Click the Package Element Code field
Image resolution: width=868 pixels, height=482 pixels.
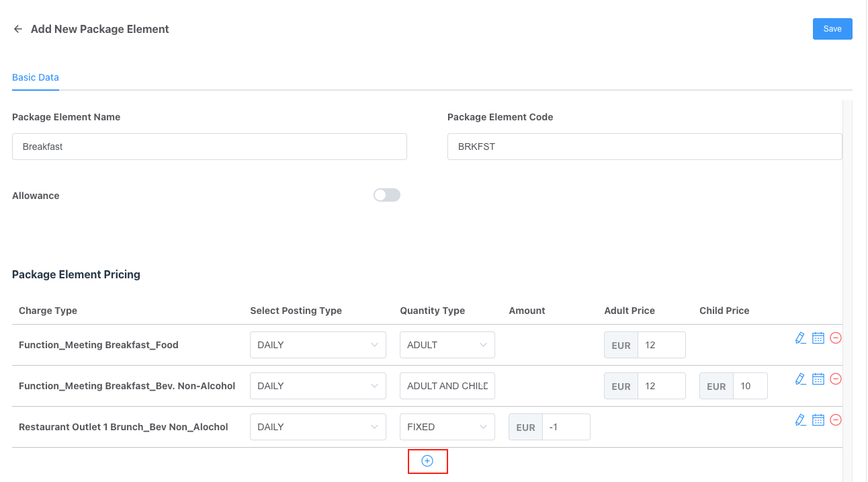click(644, 147)
